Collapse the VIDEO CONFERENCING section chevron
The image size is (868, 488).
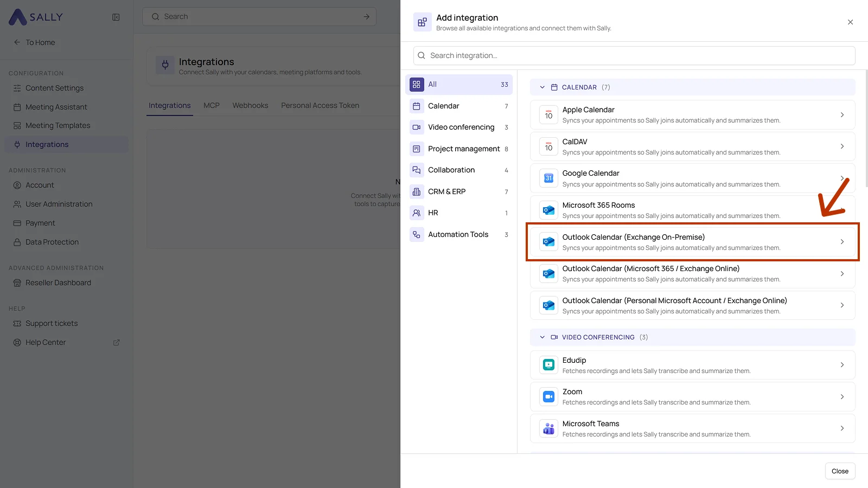[x=542, y=337]
